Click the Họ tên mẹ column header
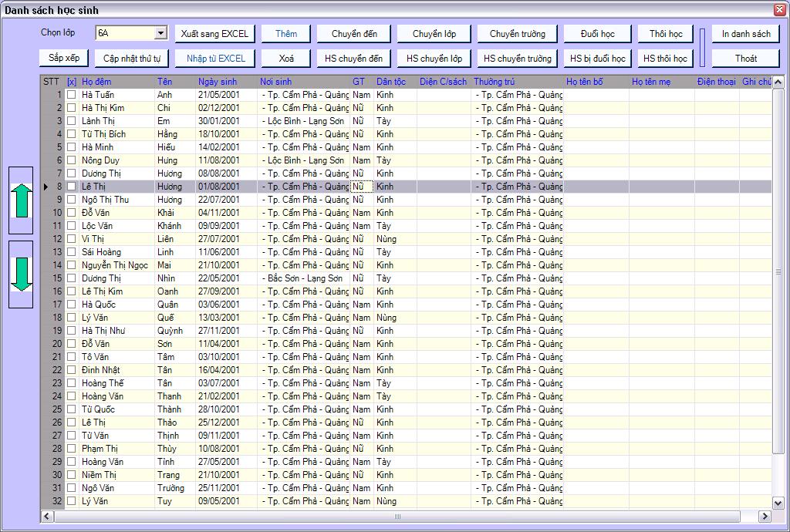 coord(662,82)
